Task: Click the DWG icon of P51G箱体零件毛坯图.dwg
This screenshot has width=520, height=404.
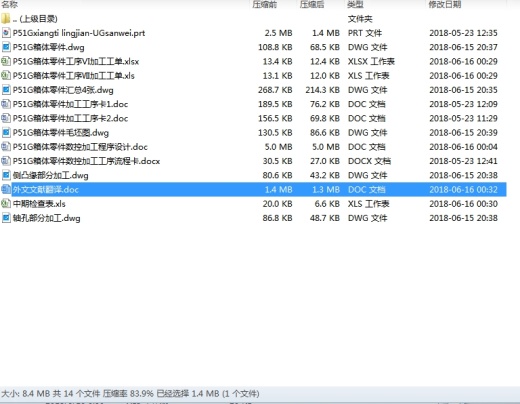Action: click(x=6, y=133)
